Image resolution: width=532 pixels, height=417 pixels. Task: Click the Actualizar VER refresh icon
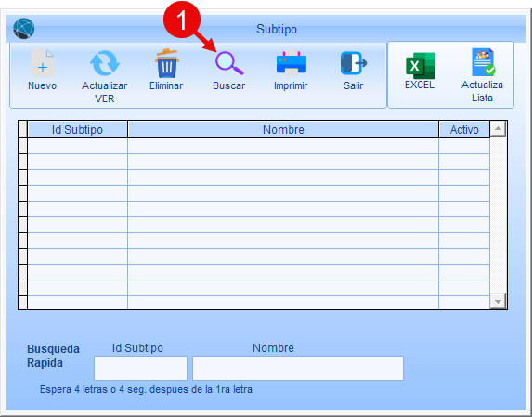coord(105,63)
